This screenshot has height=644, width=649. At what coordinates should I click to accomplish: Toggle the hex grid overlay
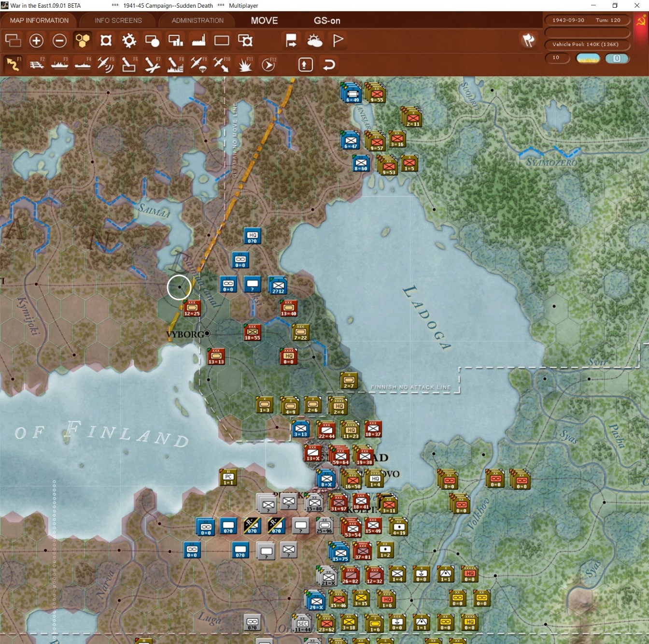pos(83,41)
